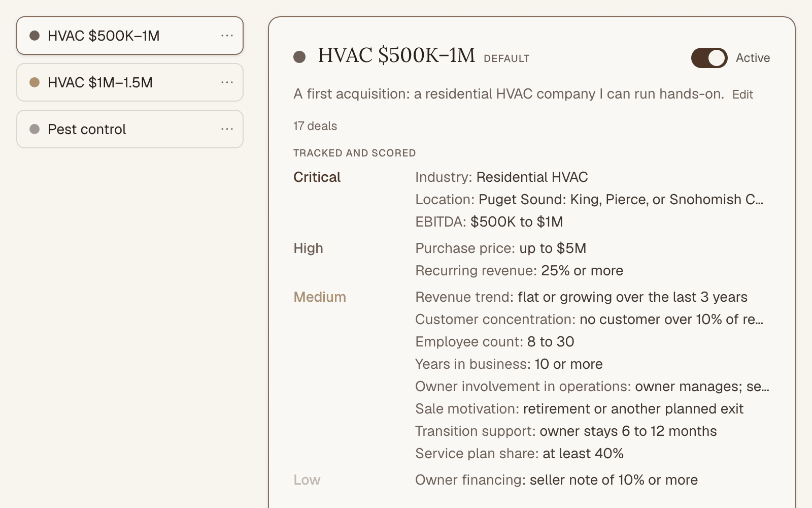The width and height of the screenshot is (812, 508).
Task: Click the Transition support criterion row
Action: (566, 431)
